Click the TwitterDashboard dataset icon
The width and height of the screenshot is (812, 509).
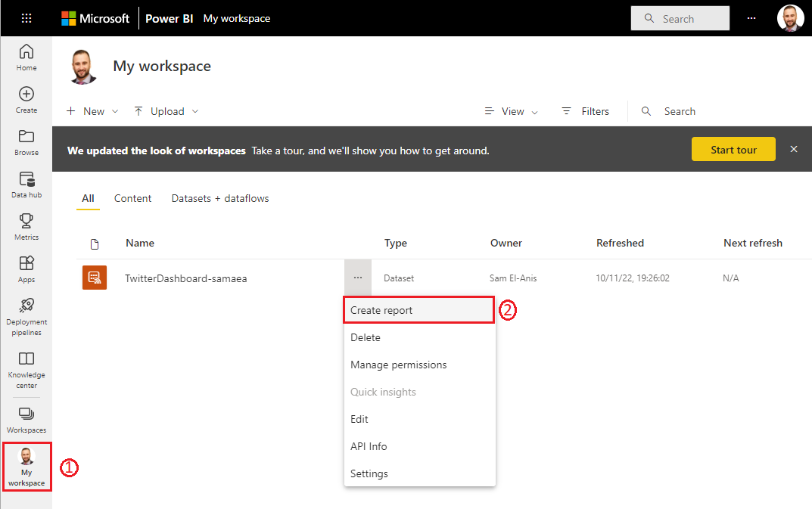tap(95, 278)
